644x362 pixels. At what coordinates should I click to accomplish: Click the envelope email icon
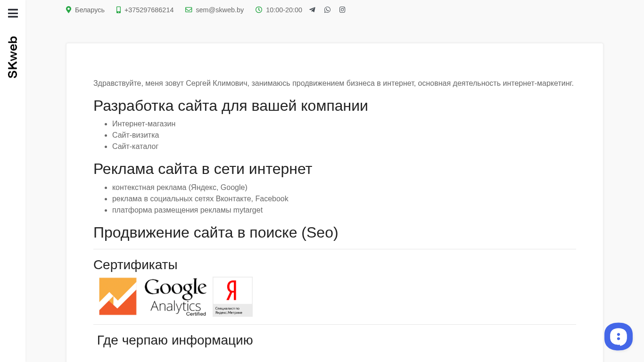(x=189, y=10)
